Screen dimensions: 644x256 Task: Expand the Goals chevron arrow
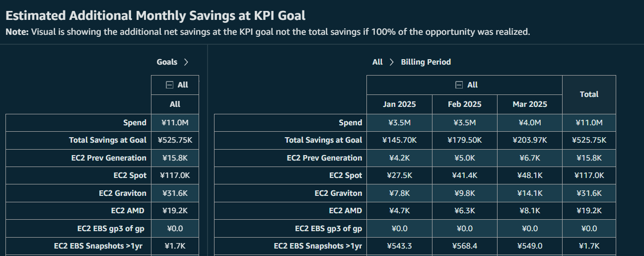186,62
